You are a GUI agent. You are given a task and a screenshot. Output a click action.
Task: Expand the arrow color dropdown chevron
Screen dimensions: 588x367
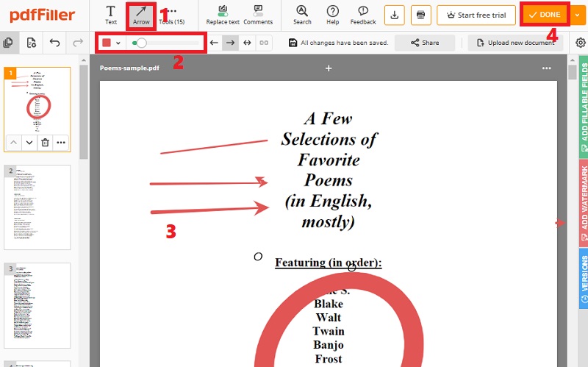118,43
